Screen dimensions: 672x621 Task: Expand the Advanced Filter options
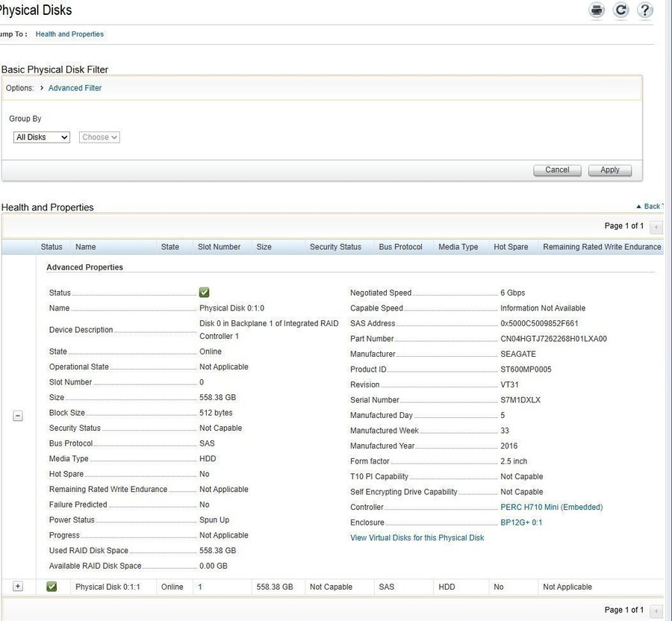[75, 88]
